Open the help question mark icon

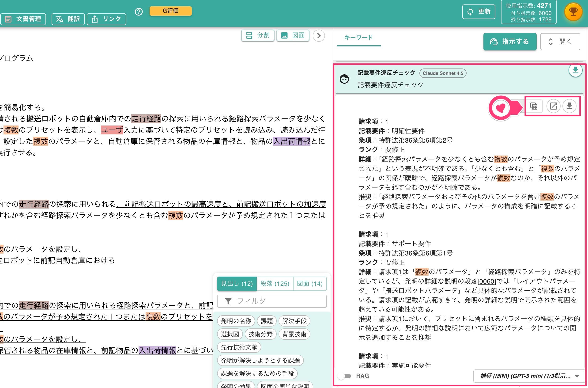(x=139, y=12)
